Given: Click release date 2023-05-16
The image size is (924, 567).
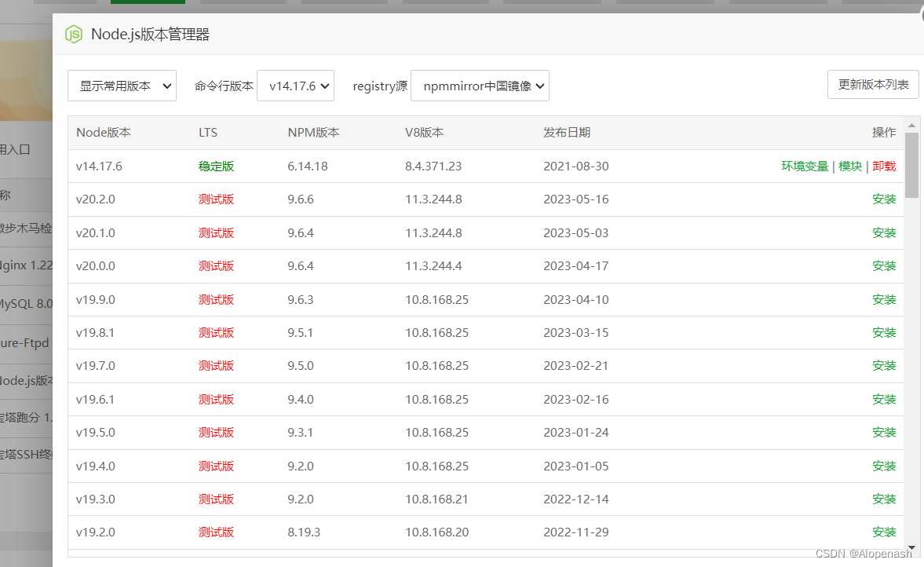Looking at the screenshot, I should [575, 199].
